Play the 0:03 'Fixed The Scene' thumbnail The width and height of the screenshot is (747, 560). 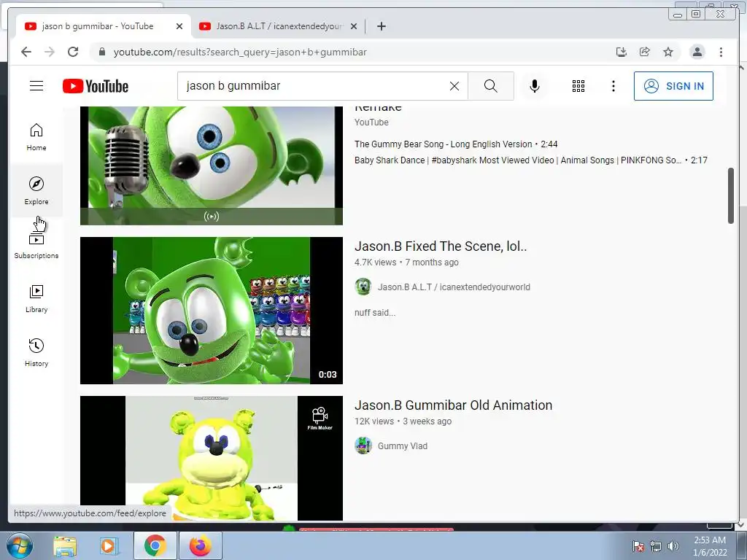pyautogui.click(x=211, y=311)
